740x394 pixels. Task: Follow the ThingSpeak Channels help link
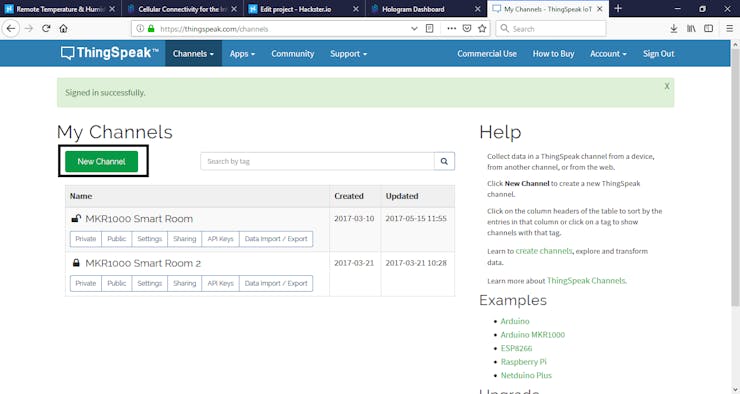tap(586, 281)
